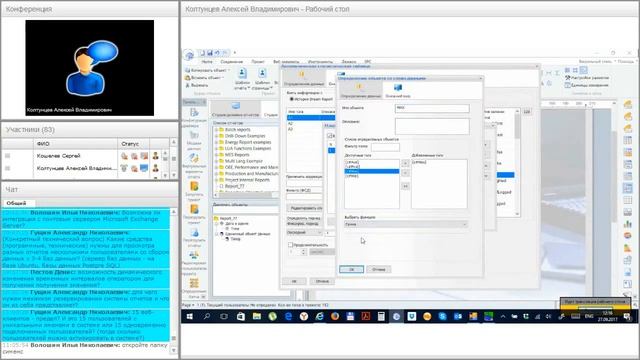Image resolution: width=640 pixels, height=360 pixels.
Task: Open Модели данных in the left sidebar
Action: (x=194, y=140)
